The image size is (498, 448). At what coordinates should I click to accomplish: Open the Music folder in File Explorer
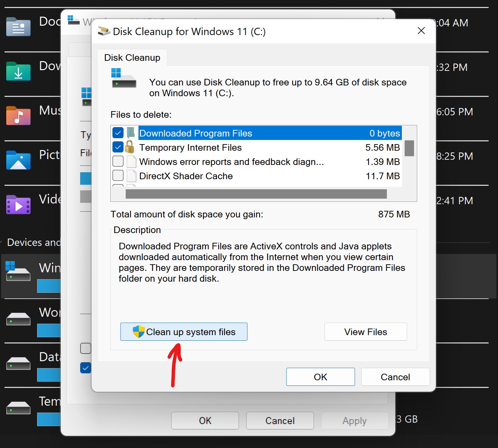(18, 116)
